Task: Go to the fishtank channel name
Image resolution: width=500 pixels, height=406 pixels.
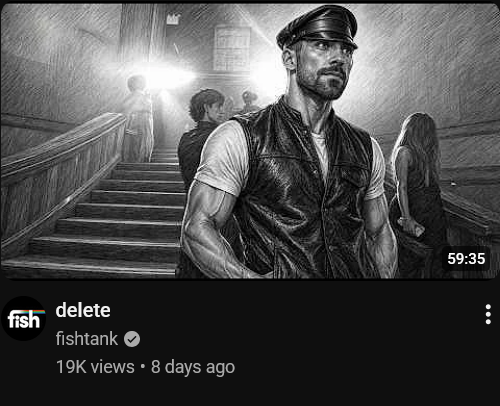Action: [87, 339]
